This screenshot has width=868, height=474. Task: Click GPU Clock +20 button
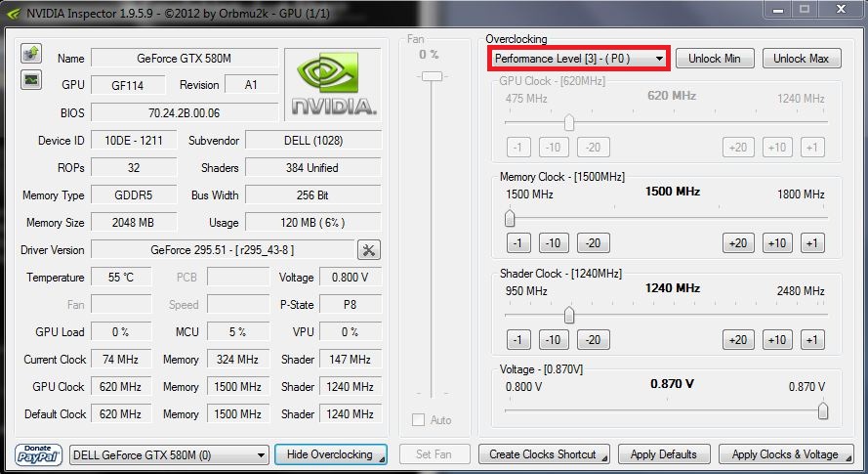coord(738,147)
